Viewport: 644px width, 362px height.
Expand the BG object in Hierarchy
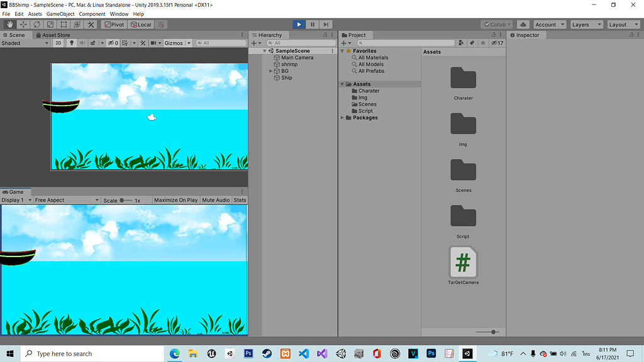point(270,70)
